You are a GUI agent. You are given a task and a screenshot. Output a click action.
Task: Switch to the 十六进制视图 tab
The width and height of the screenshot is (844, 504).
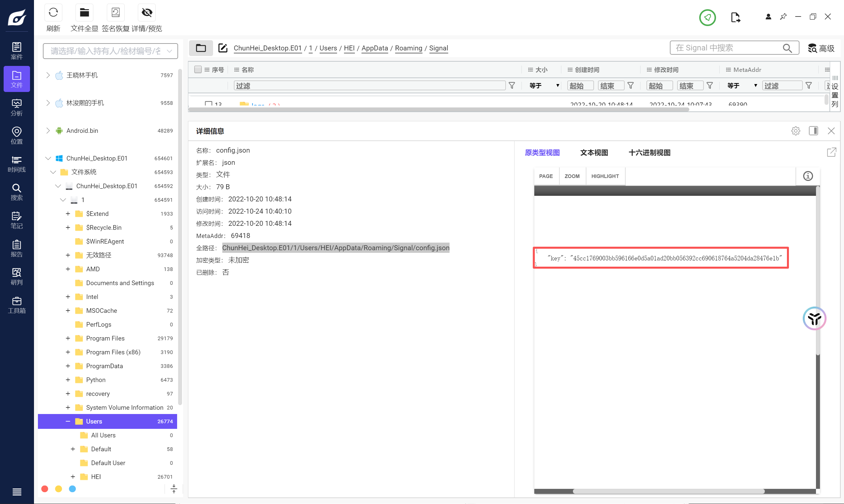649,153
